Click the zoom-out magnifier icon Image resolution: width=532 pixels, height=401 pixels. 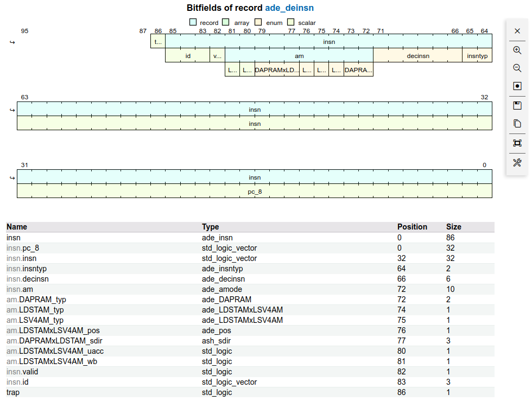click(517, 68)
